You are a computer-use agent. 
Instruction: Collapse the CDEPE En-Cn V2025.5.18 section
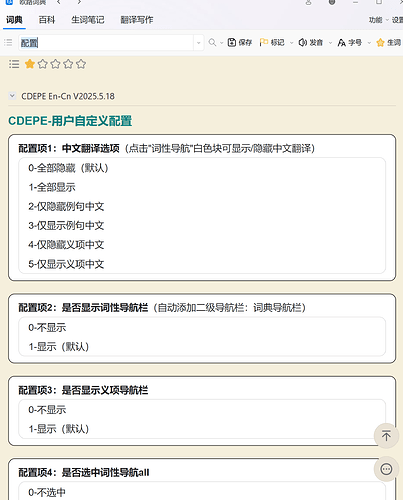pos(12,96)
